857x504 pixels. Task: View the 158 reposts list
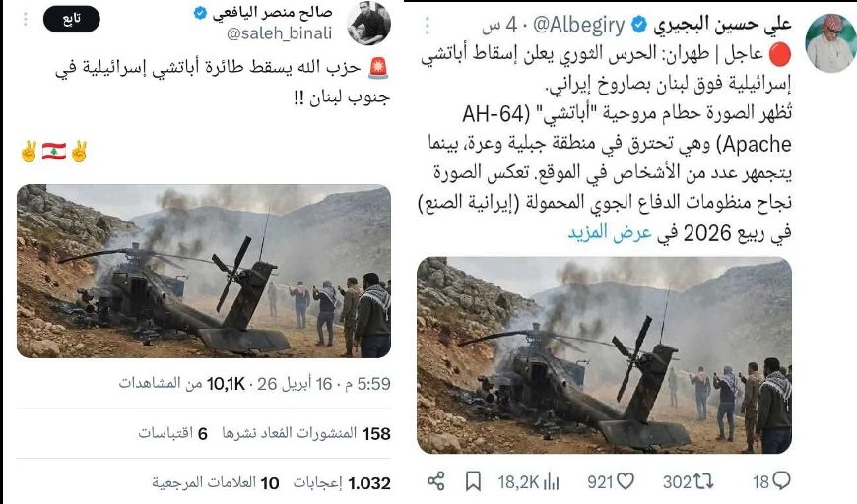(x=306, y=433)
